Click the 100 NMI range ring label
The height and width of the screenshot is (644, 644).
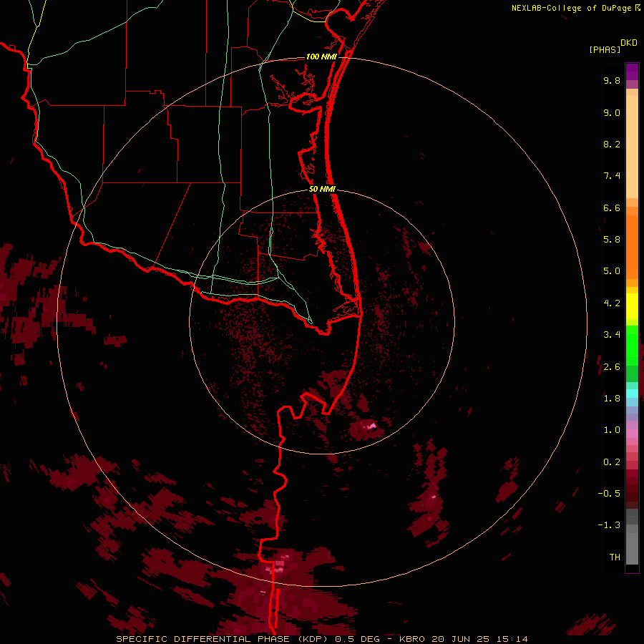pos(321,57)
